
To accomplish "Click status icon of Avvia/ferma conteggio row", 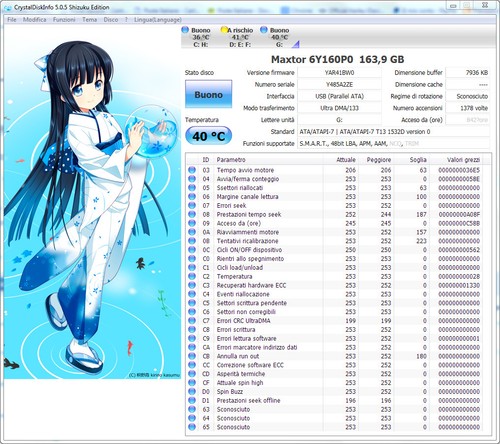I will click(192, 179).
